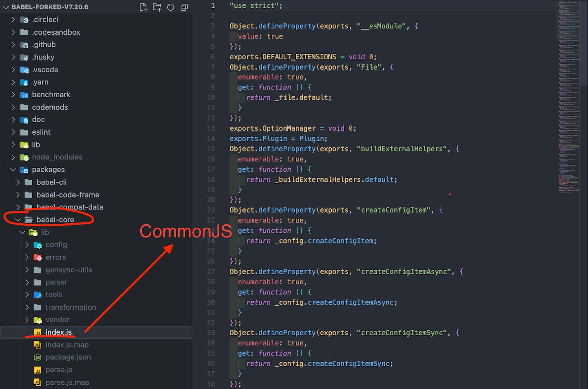Click the tools folder icon
Image resolution: width=588 pixels, height=389 pixels.
point(38,295)
